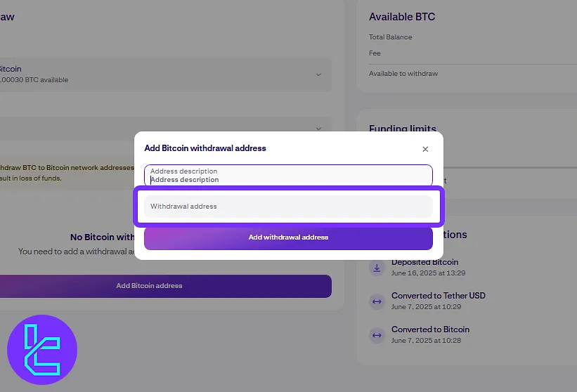Click the deposit arrow icon beside Deposited Bitcoin

click(x=377, y=268)
